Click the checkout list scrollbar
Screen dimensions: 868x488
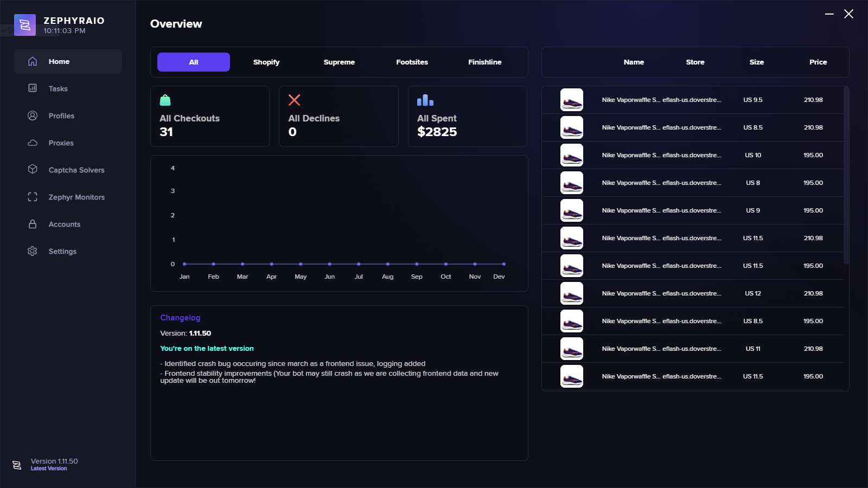pos(846,175)
